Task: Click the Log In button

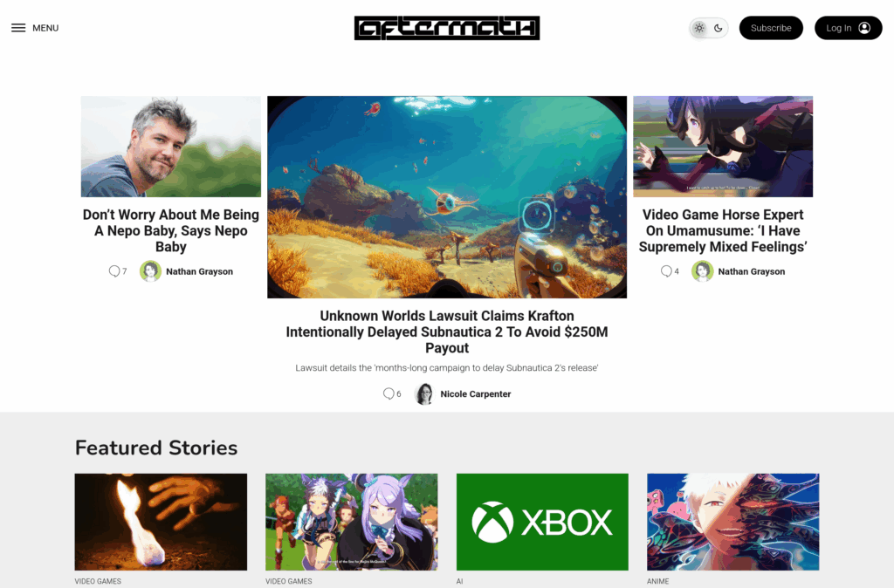Action: coord(848,28)
